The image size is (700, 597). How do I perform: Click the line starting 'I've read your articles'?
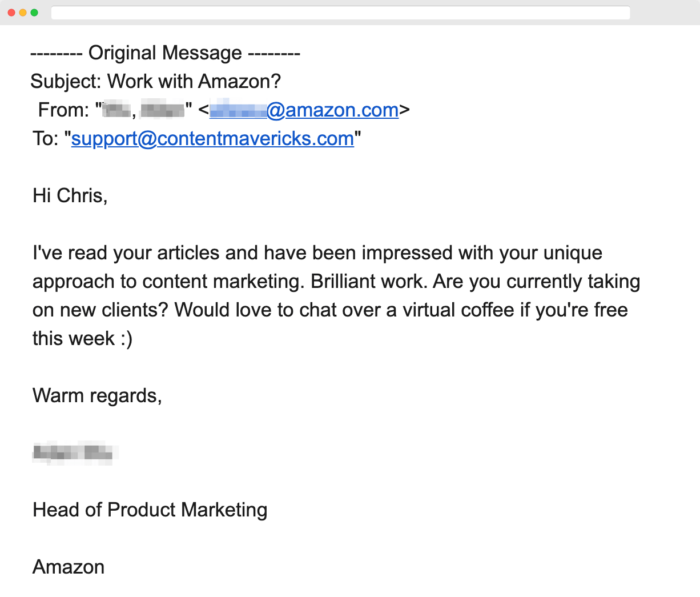[x=317, y=253]
